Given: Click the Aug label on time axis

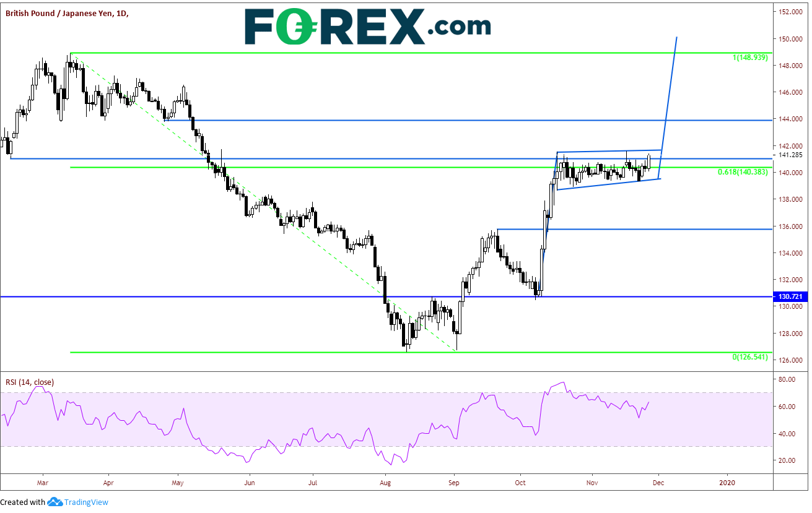Looking at the screenshot, I should pyautogui.click(x=385, y=482).
